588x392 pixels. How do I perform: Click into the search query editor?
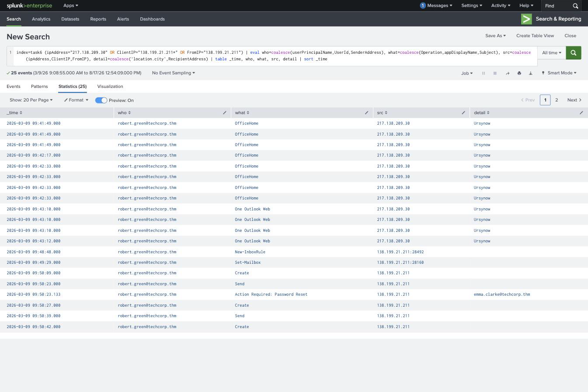coord(275,56)
